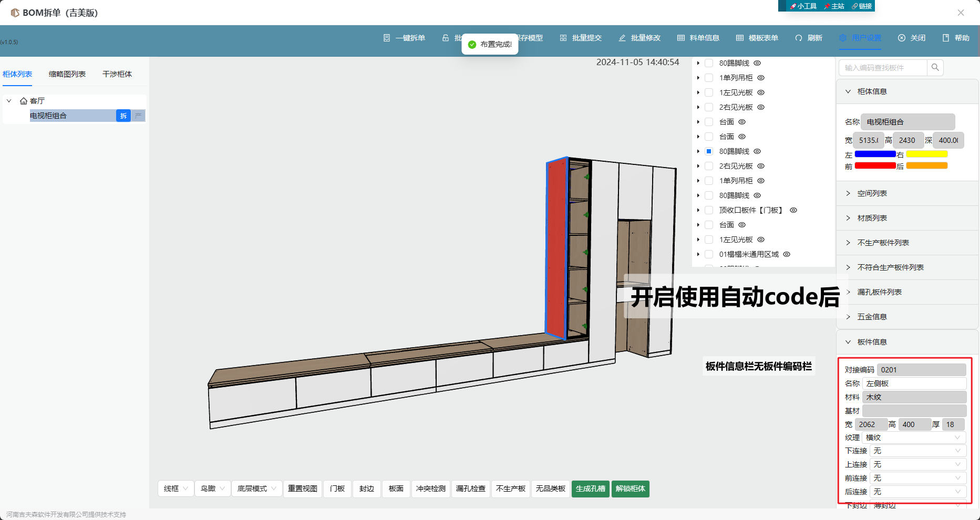Click the 一键拆单 toolbar icon
This screenshot has height=520, width=980.
(387, 38)
